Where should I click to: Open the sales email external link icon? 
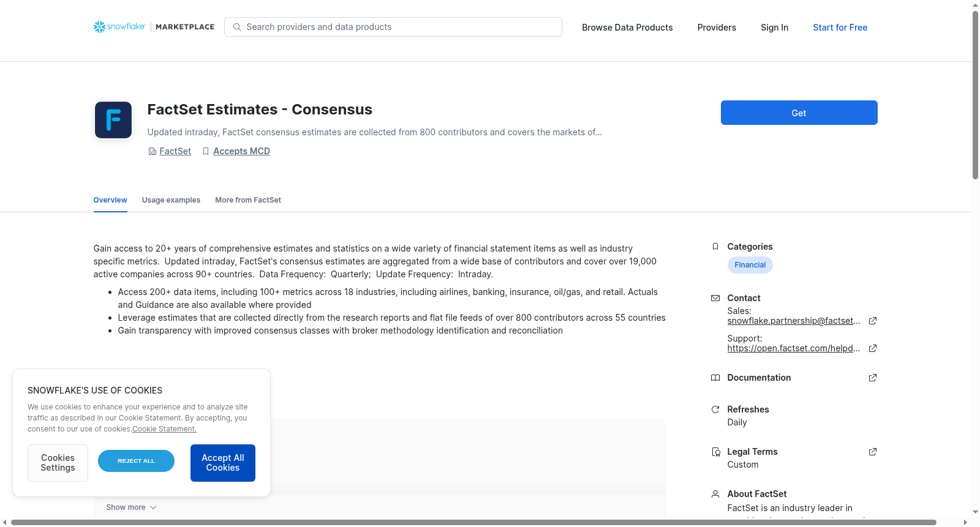pyautogui.click(x=873, y=321)
